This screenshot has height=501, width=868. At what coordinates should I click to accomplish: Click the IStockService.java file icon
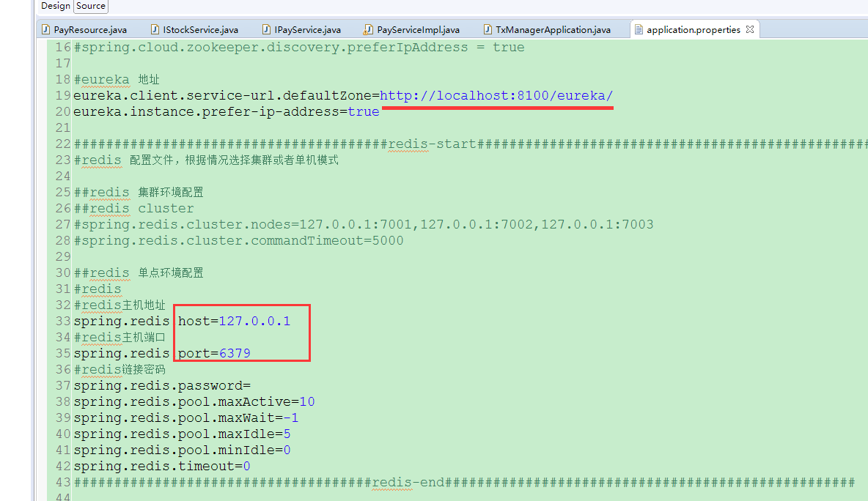click(x=155, y=30)
